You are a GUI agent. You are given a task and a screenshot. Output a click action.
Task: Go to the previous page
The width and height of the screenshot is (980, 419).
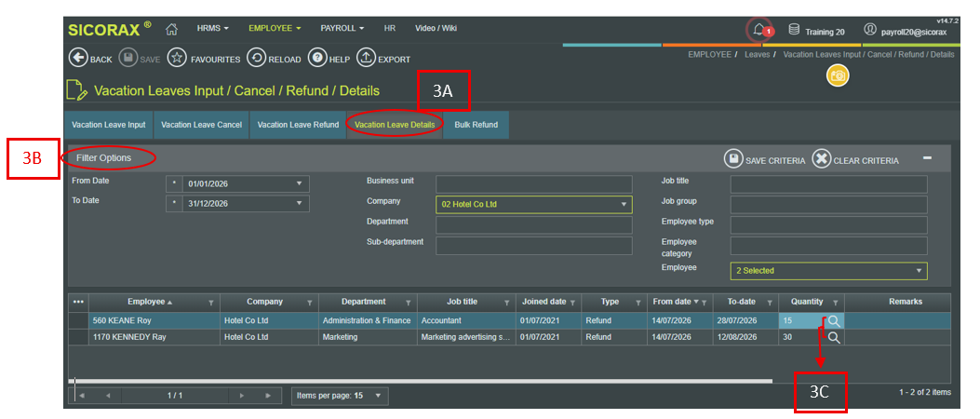click(108, 396)
